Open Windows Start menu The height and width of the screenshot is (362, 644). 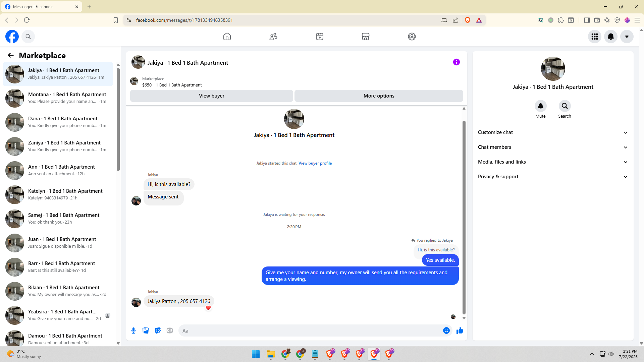tap(256, 354)
